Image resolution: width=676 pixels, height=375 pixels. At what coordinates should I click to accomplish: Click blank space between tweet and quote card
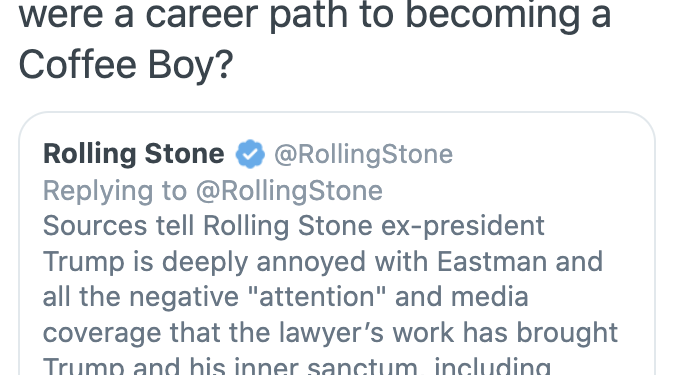[x=336, y=98]
